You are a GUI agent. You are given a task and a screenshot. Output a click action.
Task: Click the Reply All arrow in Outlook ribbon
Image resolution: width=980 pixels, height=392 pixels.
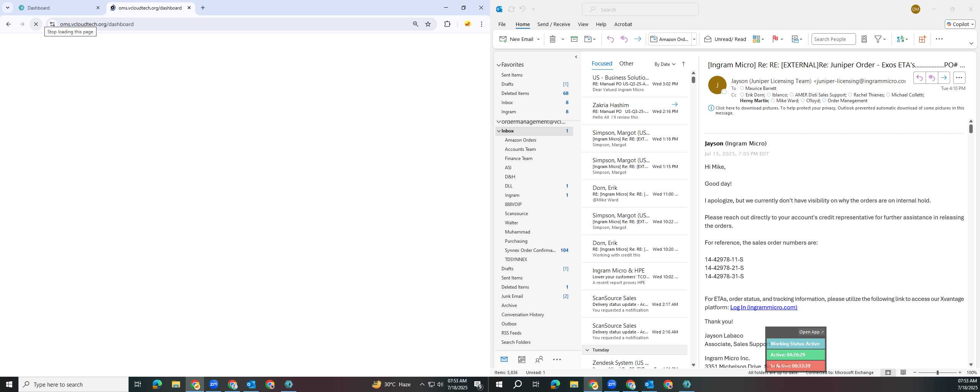pos(624,39)
